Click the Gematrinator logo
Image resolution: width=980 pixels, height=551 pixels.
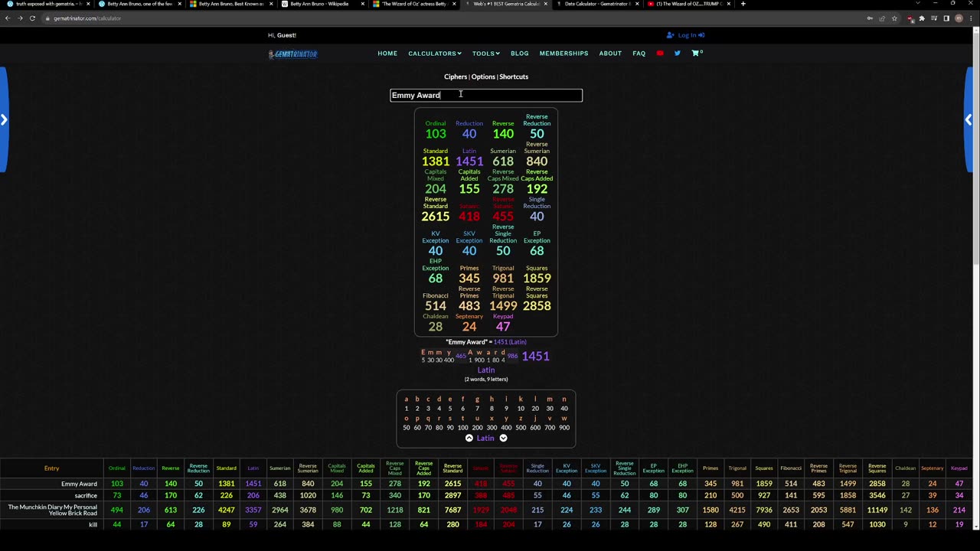(292, 54)
